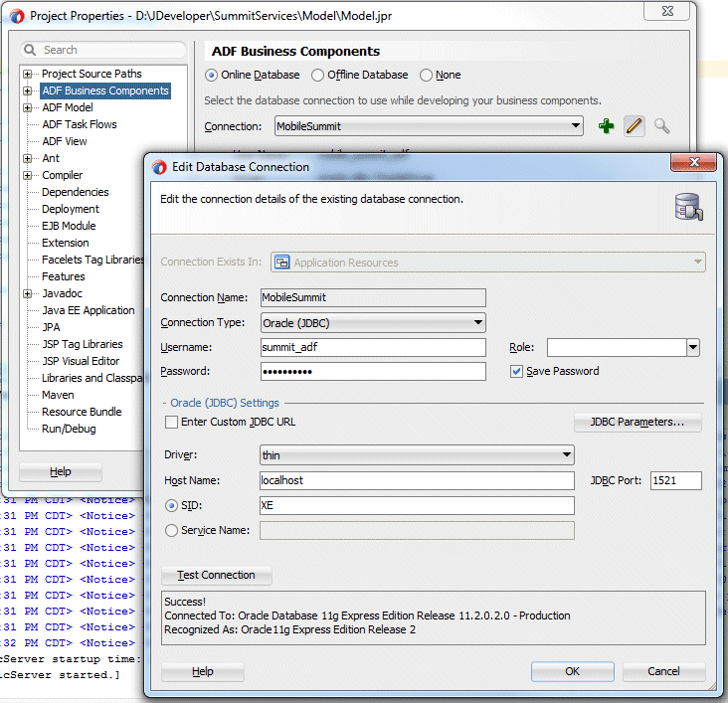728x703 pixels.
Task: Click the JDeveloper icon in Project Properties title bar
Action: pos(17,16)
